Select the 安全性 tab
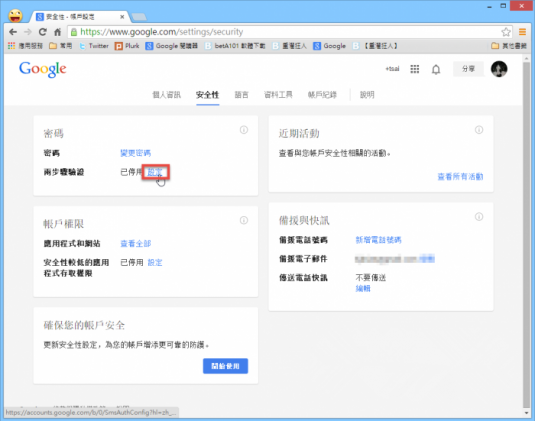The width and height of the screenshot is (535, 421). [x=207, y=95]
